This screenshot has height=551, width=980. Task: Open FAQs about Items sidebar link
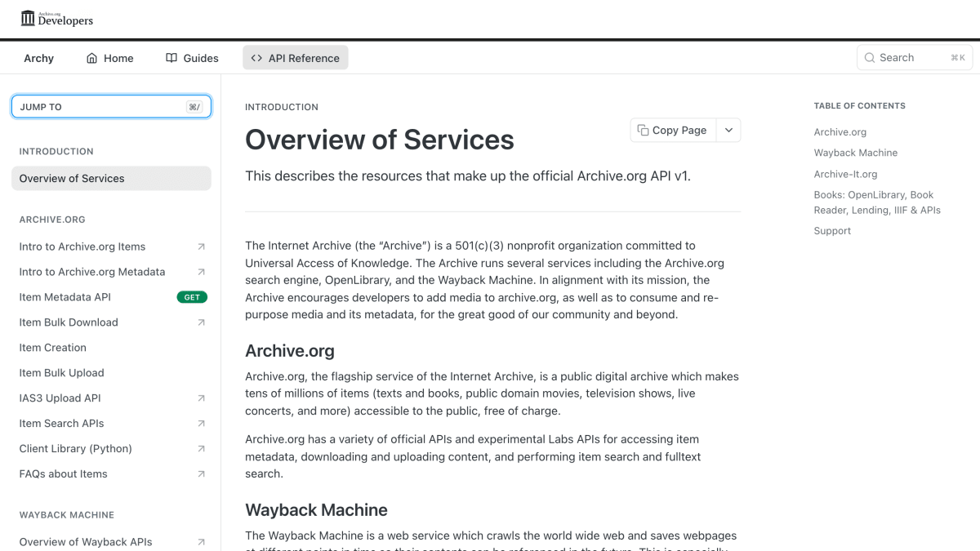tap(111, 474)
